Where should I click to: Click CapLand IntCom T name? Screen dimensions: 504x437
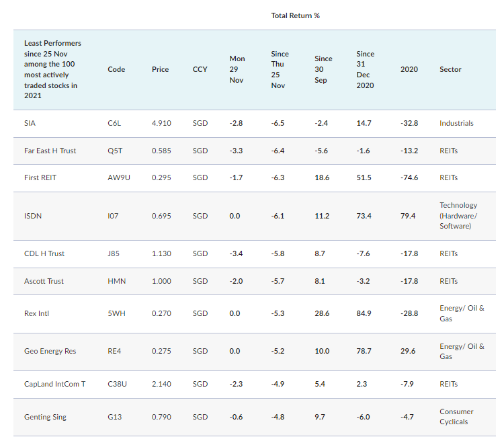pyautogui.click(x=54, y=384)
